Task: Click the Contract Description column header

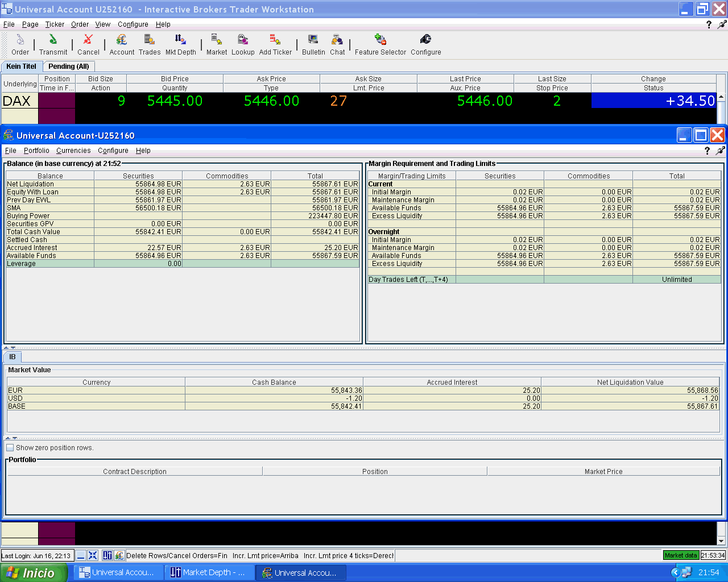Action: (135, 471)
